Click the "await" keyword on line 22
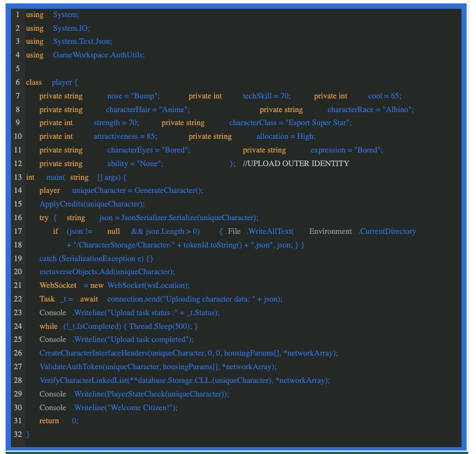Viewport: 476px width, 454px height. (89, 299)
